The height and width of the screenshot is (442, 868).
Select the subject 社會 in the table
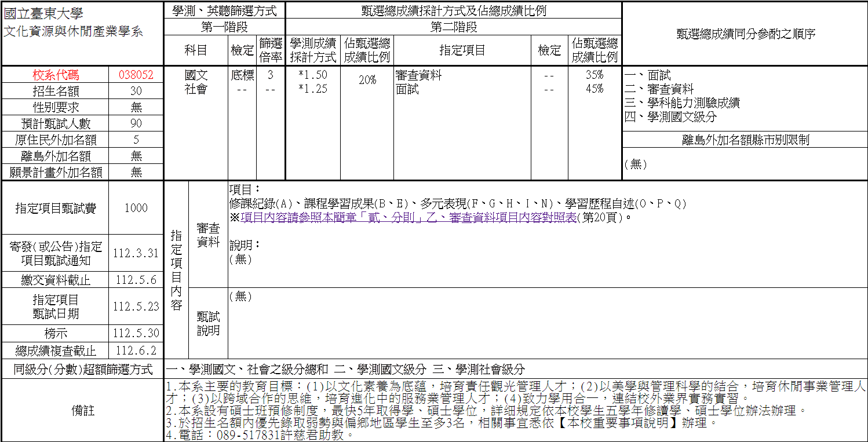pos(196,89)
